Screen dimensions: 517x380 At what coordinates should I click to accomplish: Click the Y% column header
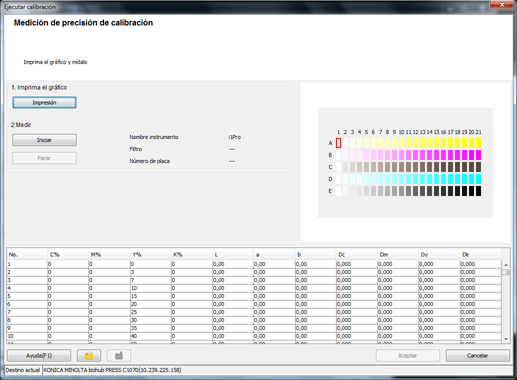(151, 255)
